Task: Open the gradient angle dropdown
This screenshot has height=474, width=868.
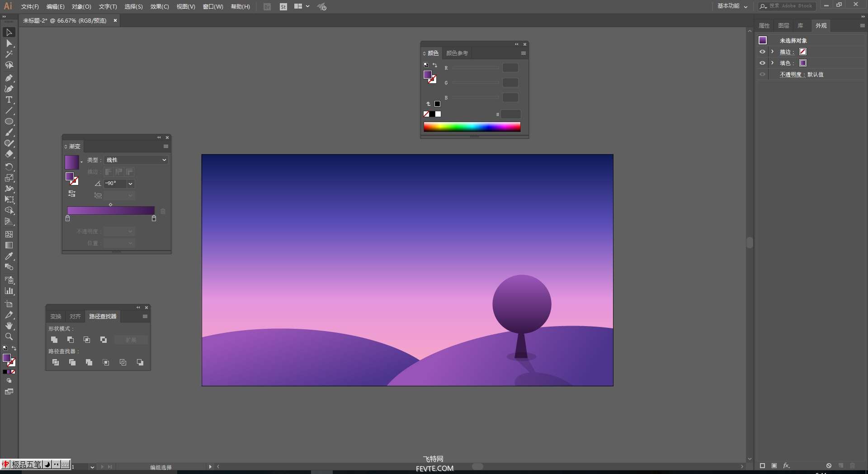Action: click(131, 184)
